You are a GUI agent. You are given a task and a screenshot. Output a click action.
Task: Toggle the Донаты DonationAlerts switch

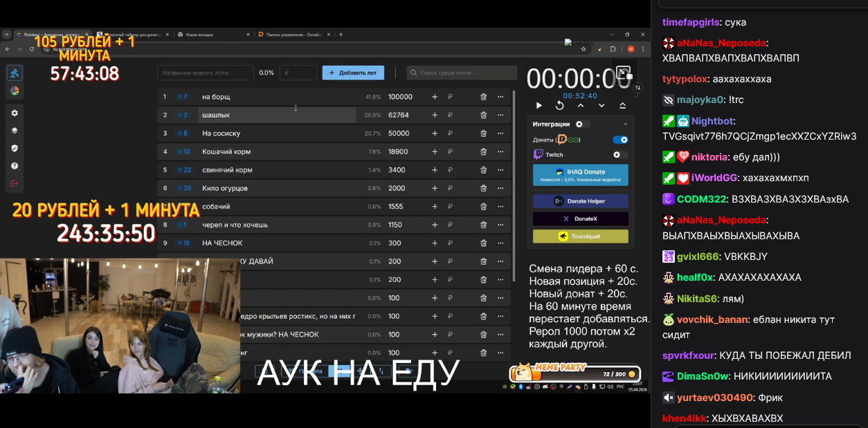coord(620,140)
